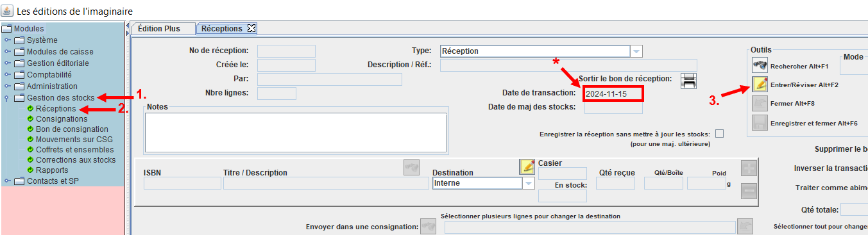Image resolution: width=868 pixels, height=235 pixels.
Task: Select the Réceptions tab
Action: [x=221, y=29]
